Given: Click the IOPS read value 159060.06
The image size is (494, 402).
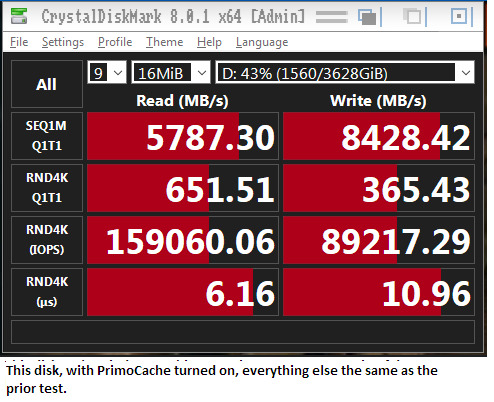Looking at the screenshot, I should coord(183,240).
